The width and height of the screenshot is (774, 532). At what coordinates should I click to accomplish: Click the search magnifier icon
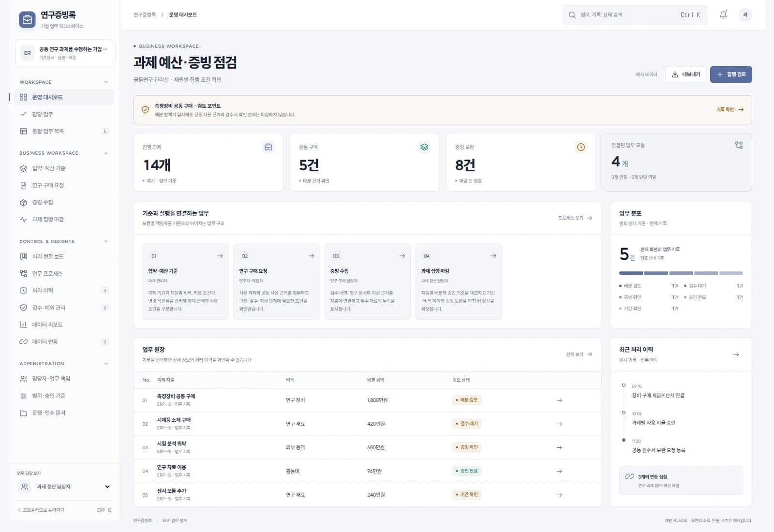(x=572, y=15)
